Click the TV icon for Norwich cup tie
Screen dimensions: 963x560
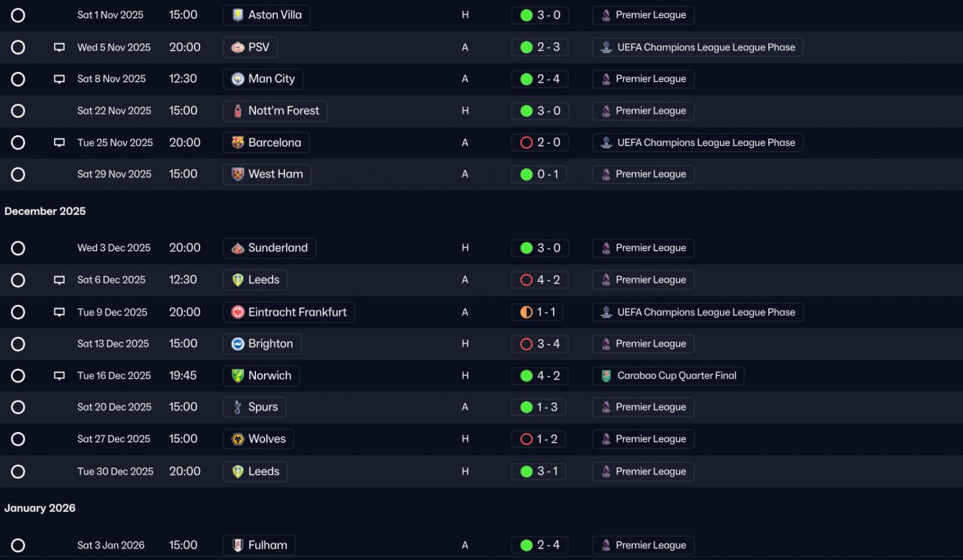59,376
